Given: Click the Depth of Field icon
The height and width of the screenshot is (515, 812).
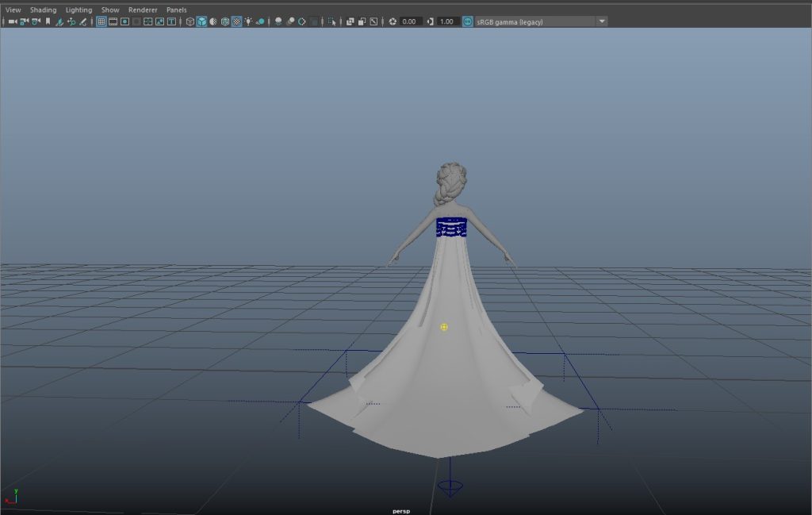Looking at the screenshot, I should pyautogui.click(x=314, y=21).
